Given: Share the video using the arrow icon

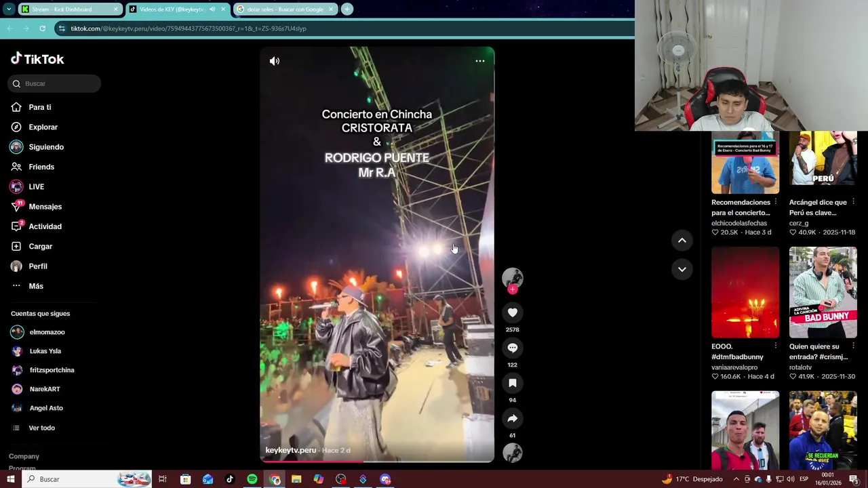Looking at the screenshot, I should 513,418.
